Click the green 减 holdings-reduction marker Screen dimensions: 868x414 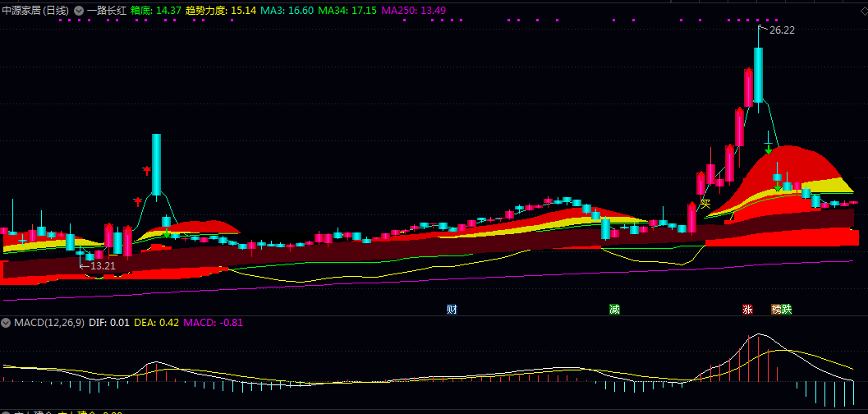click(614, 309)
